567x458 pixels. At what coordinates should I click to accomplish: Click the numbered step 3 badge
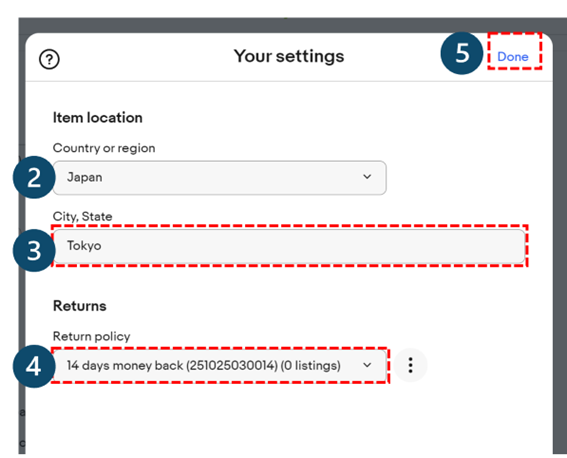click(x=34, y=250)
